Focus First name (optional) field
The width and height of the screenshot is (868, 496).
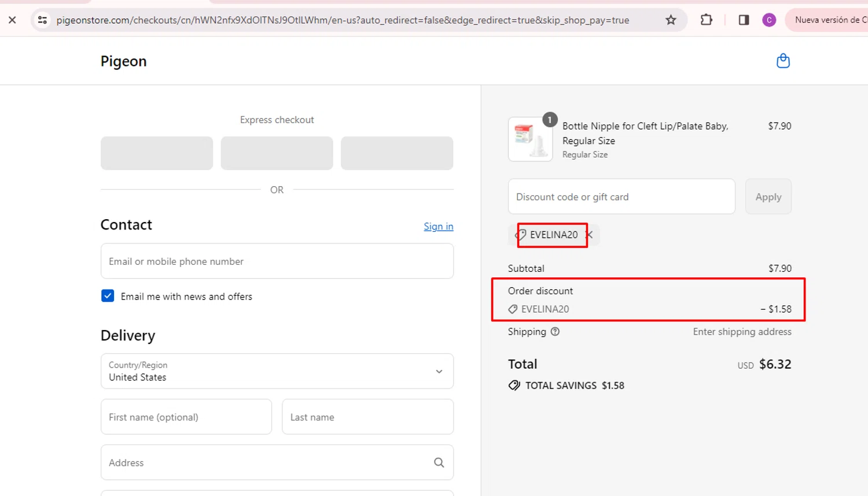tap(186, 417)
